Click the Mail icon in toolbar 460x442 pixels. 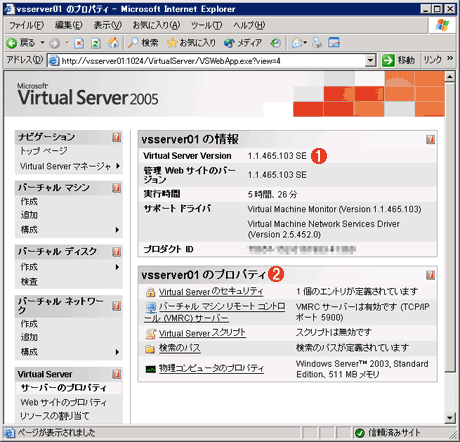[297, 43]
